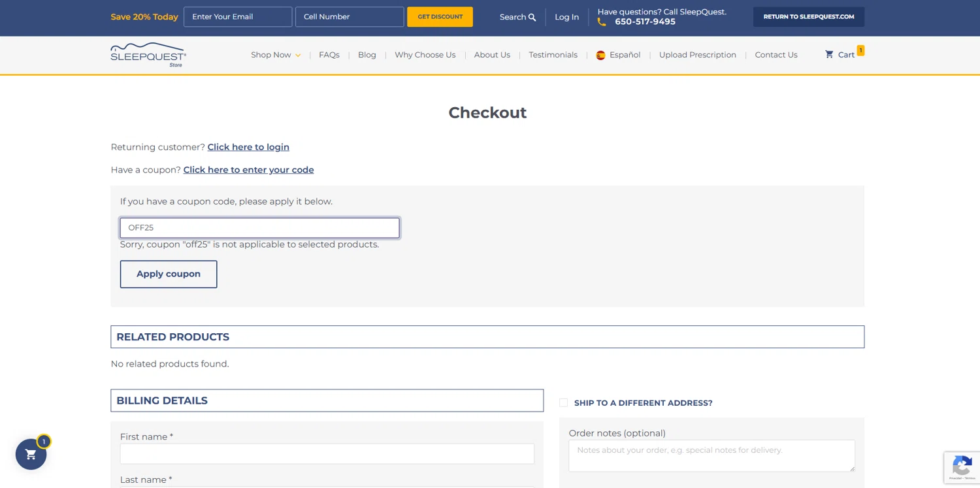Image resolution: width=980 pixels, height=488 pixels.
Task: Click the cart icon in navigation
Action: point(829,55)
